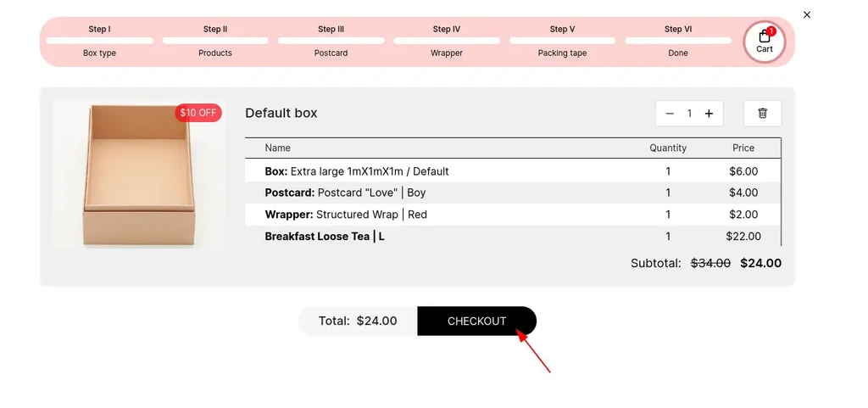Go to Step IV Wrapper
868x408 pixels.
pyautogui.click(x=447, y=41)
